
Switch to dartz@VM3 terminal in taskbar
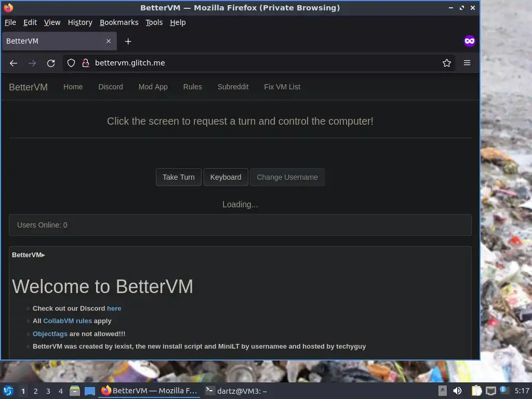click(x=237, y=391)
